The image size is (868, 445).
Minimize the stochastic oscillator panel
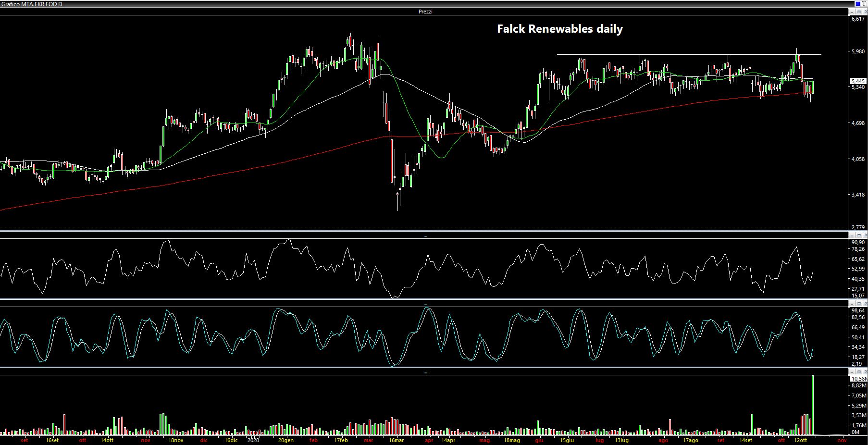852,304
